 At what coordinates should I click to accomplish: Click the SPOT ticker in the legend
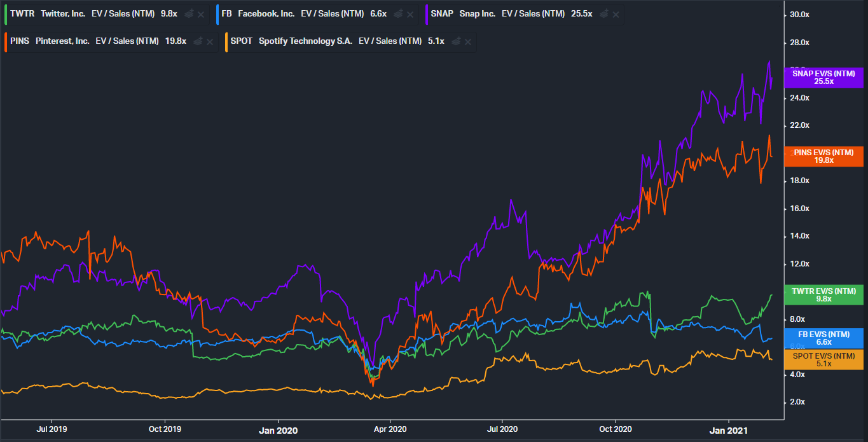242,41
